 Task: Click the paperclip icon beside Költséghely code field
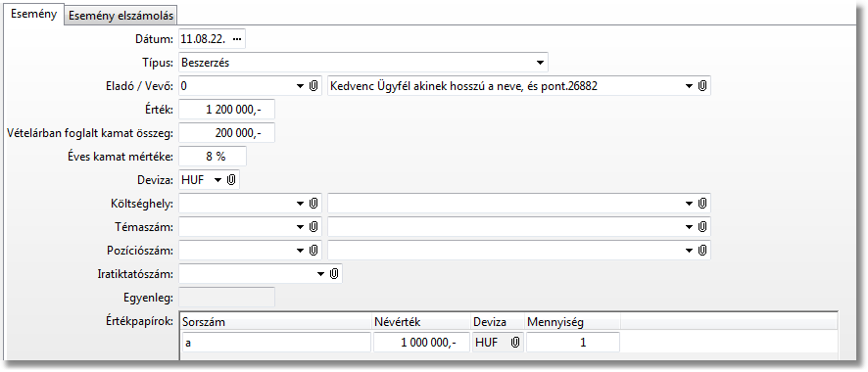[313, 204]
